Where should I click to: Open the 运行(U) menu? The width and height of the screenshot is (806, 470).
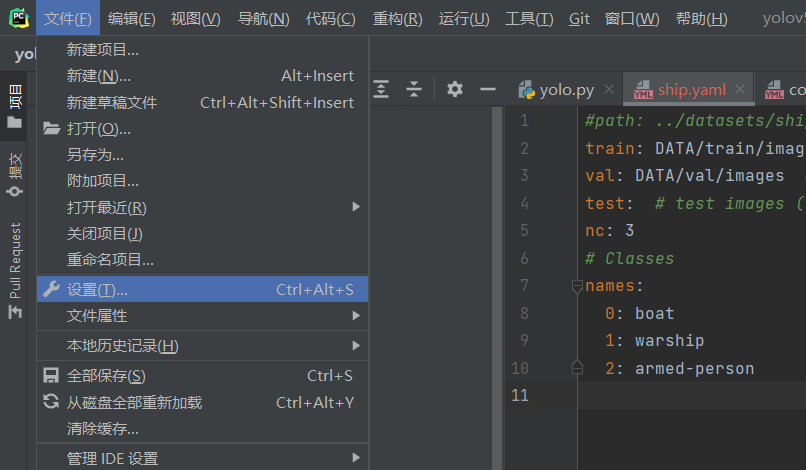(x=464, y=19)
